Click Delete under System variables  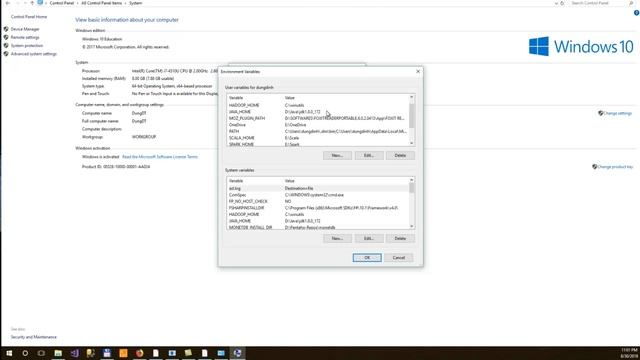point(400,238)
